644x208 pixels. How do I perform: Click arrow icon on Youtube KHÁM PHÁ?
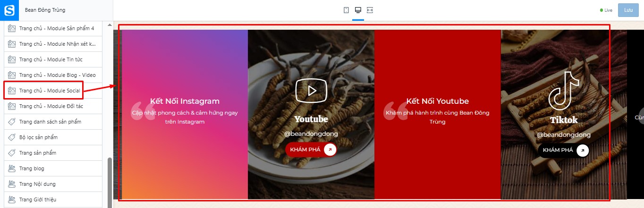tap(330, 150)
